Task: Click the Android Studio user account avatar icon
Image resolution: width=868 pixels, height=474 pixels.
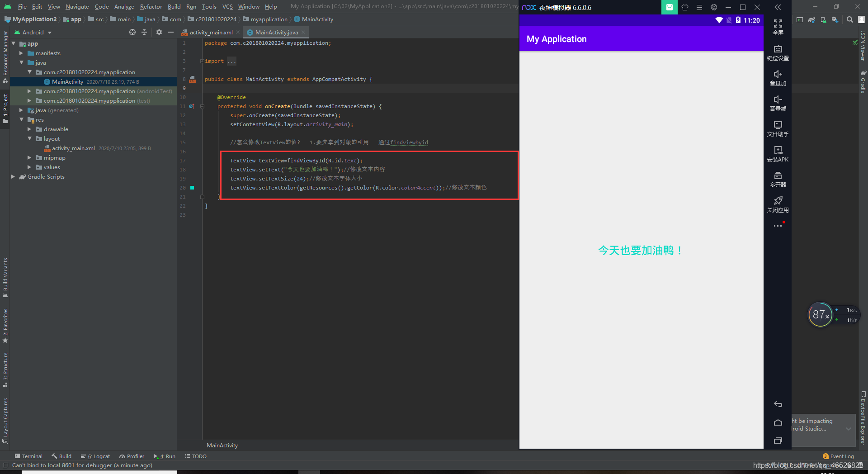Action: pos(862,19)
